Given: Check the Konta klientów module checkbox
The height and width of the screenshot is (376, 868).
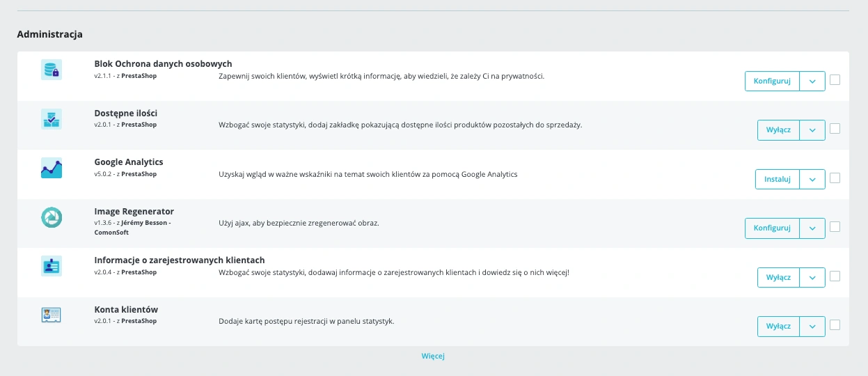Looking at the screenshot, I should pyautogui.click(x=835, y=325).
